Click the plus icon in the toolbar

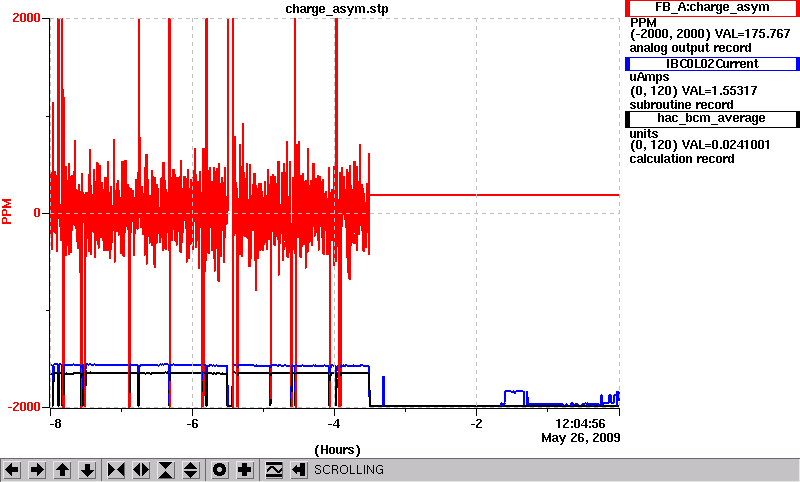(245, 470)
